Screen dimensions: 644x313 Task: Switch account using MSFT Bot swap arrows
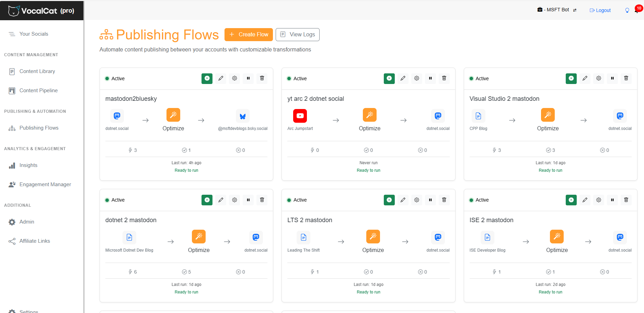(575, 10)
